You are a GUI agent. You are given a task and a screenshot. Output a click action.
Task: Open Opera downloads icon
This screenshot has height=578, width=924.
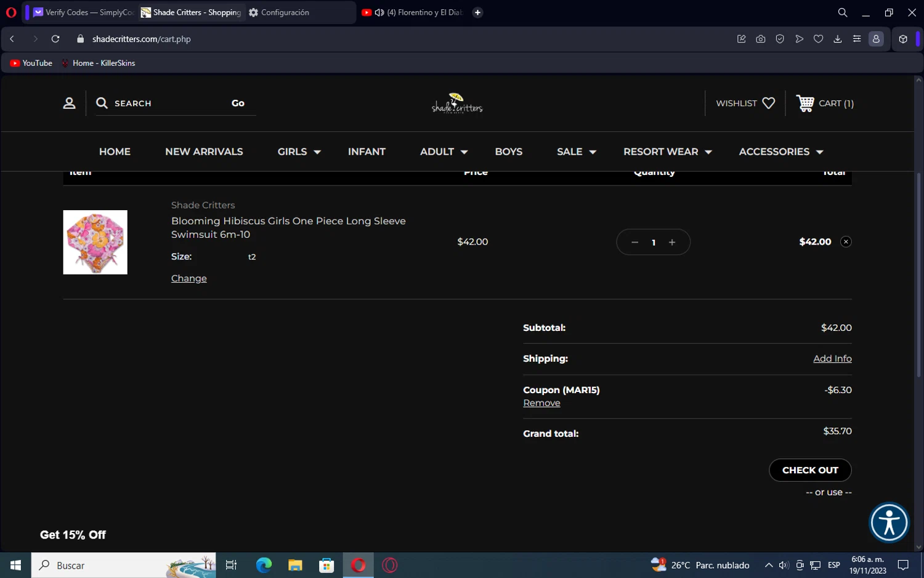(x=837, y=39)
